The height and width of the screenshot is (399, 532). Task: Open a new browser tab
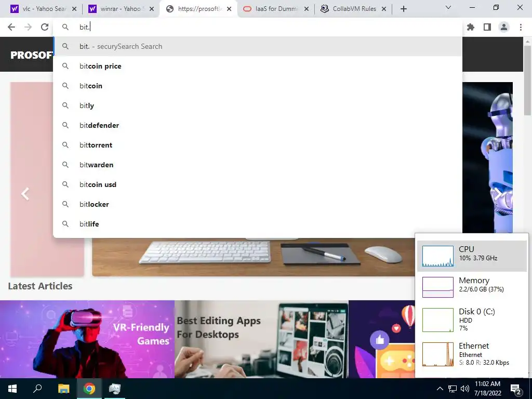coord(403,9)
